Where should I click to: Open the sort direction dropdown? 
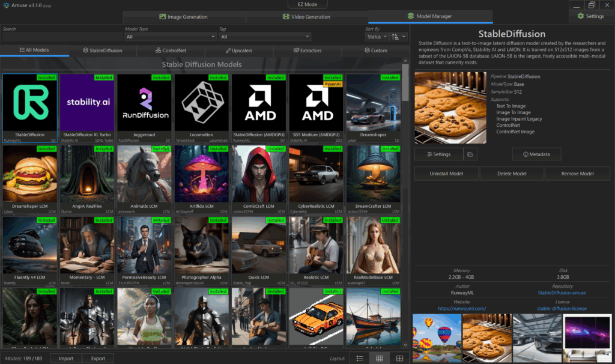click(x=399, y=37)
